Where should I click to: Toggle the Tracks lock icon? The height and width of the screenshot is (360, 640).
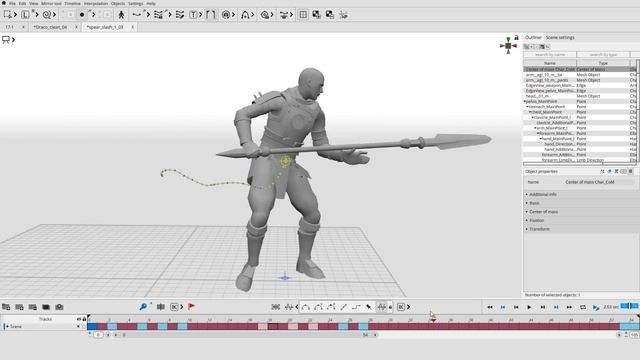(x=84, y=319)
